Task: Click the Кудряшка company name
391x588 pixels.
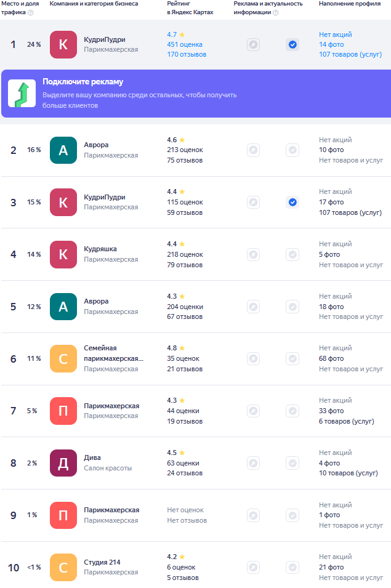Action: [100, 249]
